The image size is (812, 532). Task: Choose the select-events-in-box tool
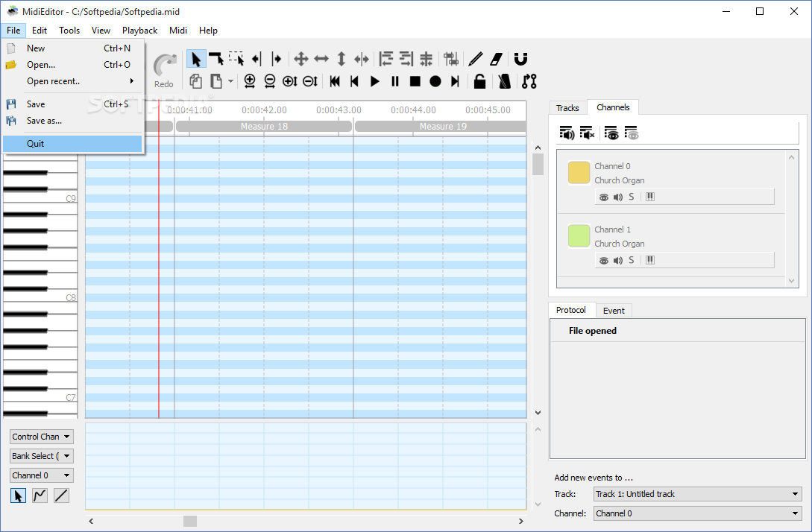[x=236, y=59]
